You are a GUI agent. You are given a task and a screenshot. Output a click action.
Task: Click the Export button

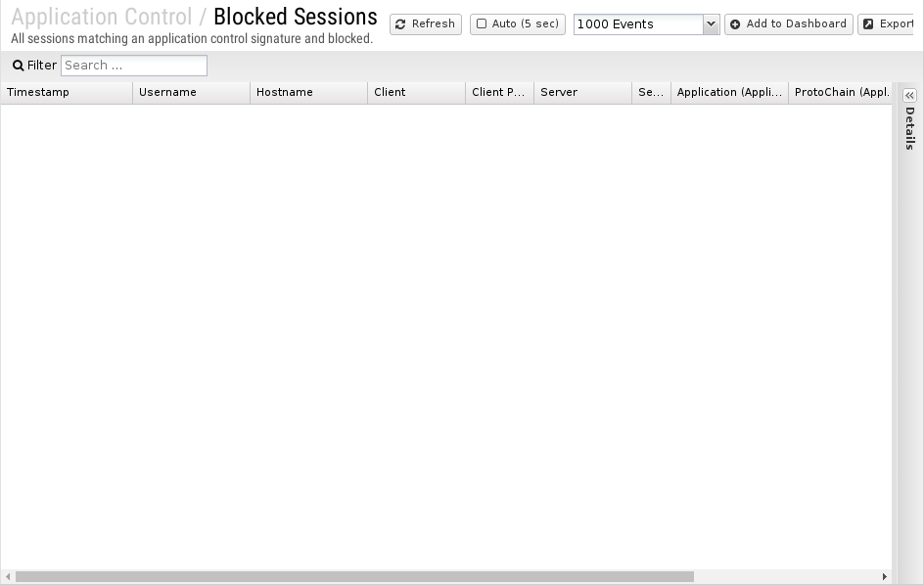(887, 24)
